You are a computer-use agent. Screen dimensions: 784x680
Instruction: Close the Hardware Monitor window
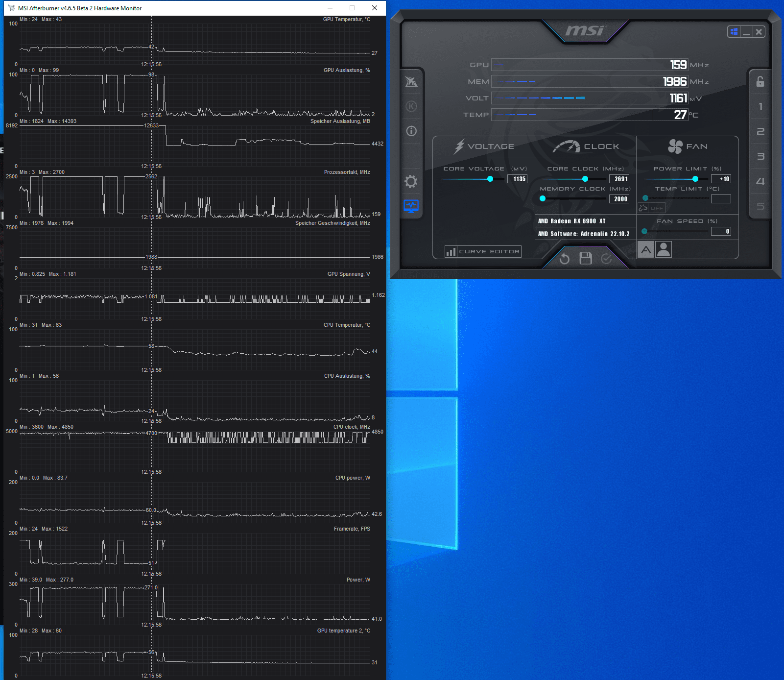point(375,8)
